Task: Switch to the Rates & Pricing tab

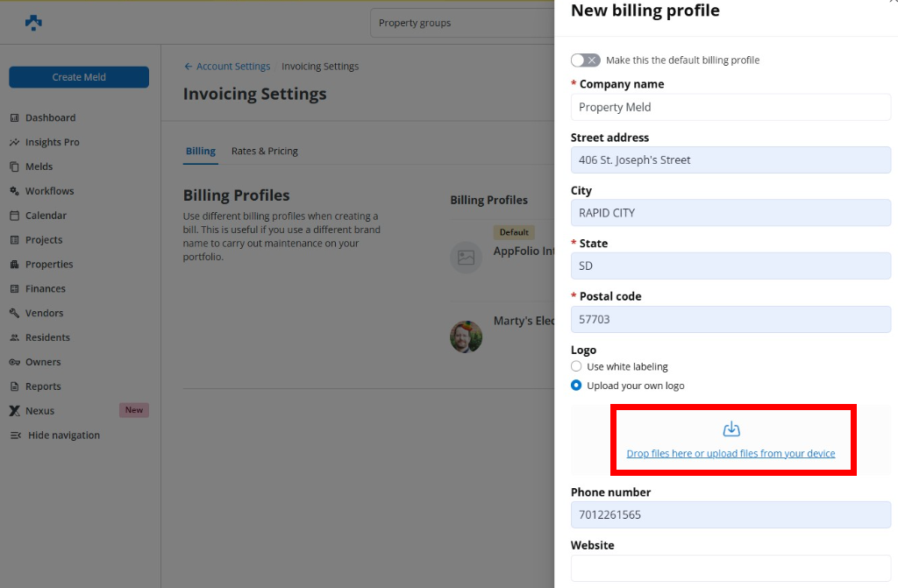Action: (264, 151)
